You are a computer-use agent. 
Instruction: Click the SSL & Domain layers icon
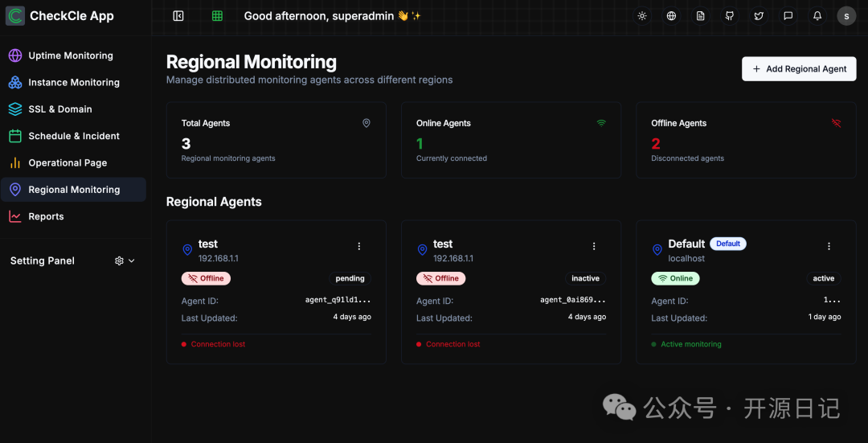[x=15, y=109]
